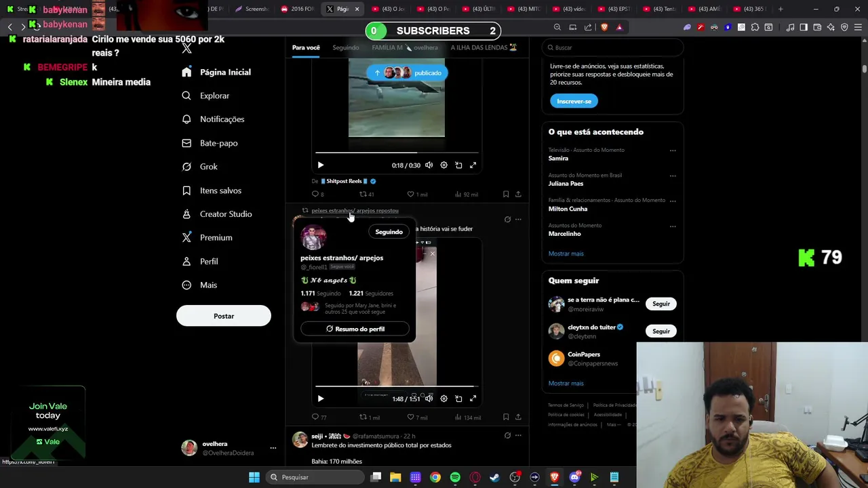Open the Brave Shields icon in toolbar
The image size is (868, 488).
coord(604,27)
